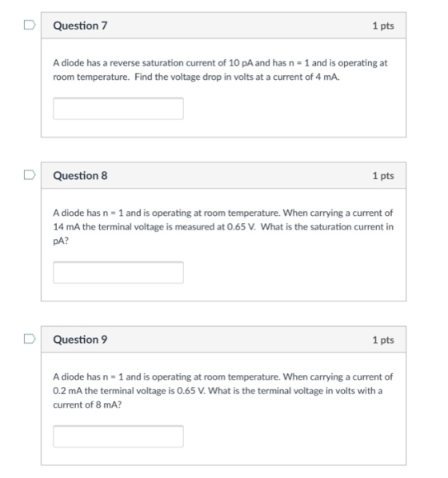Click the "Question 8" heading title
The width and height of the screenshot is (448, 478).
(x=80, y=176)
